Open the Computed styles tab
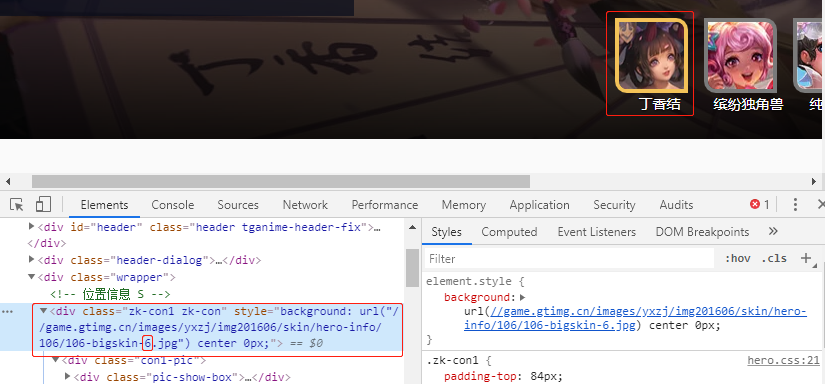The width and height of the screenshot is (825, 384). pyautogui.click(x=509, y=232)
